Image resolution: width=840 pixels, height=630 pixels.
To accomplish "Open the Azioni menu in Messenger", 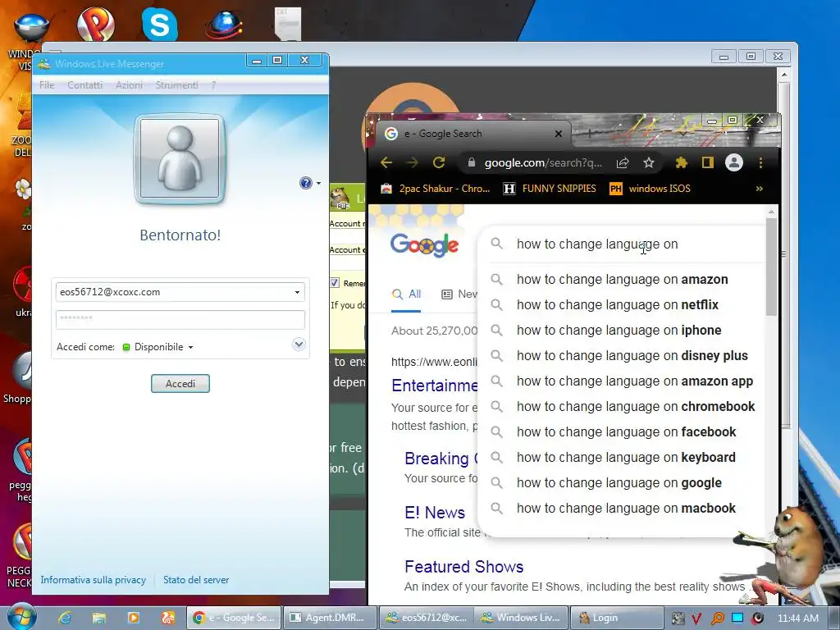I will [x=129, y=85].
